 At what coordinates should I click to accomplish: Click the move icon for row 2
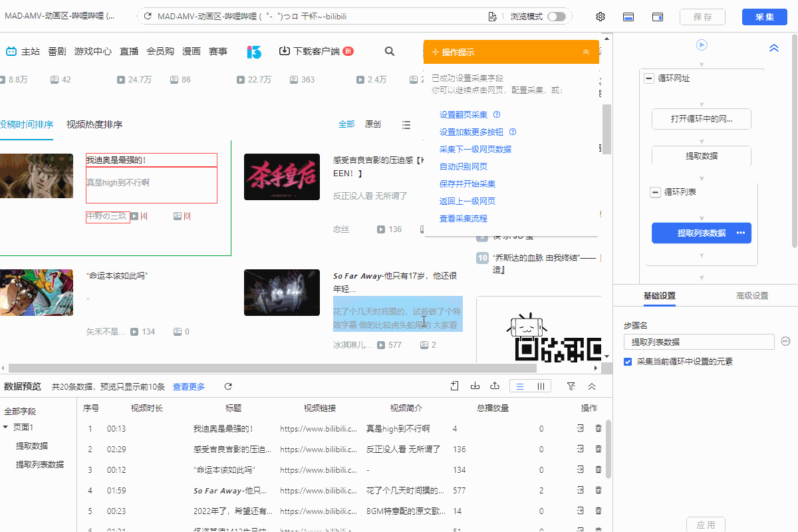pyautogui.click(x=581, y=449)
